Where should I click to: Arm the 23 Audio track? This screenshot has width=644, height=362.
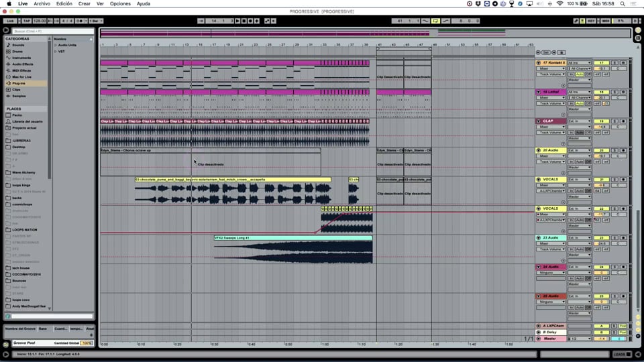pos(623,237)
